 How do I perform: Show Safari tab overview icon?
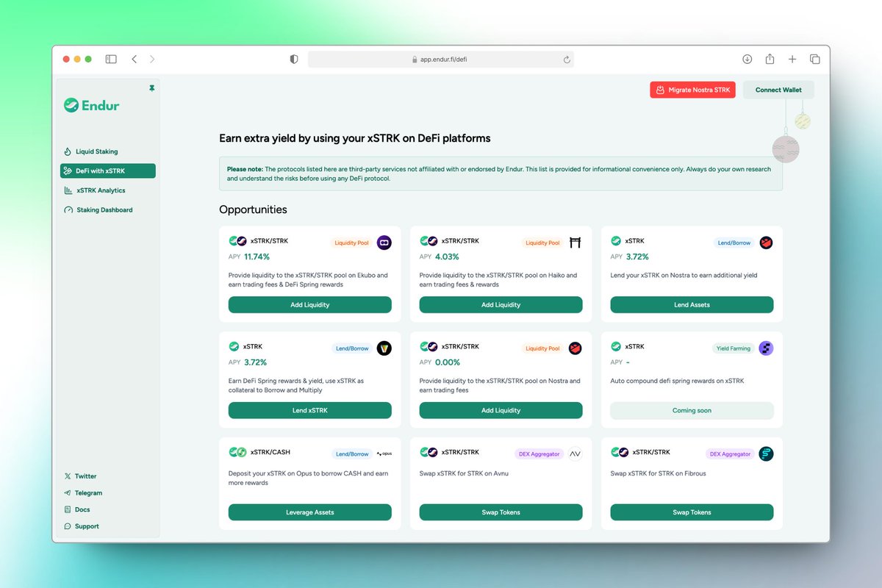click(x=814, y=59)
